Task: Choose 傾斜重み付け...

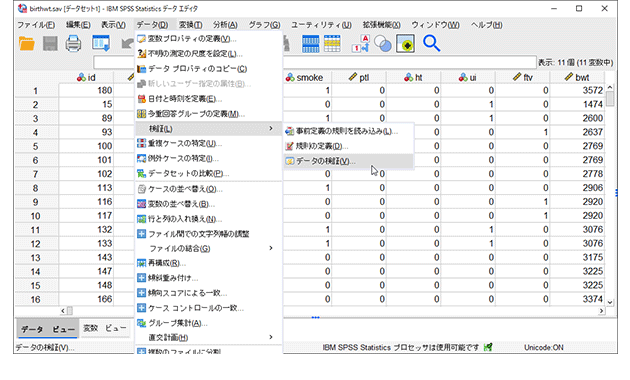Action: (x=208, y=278)
